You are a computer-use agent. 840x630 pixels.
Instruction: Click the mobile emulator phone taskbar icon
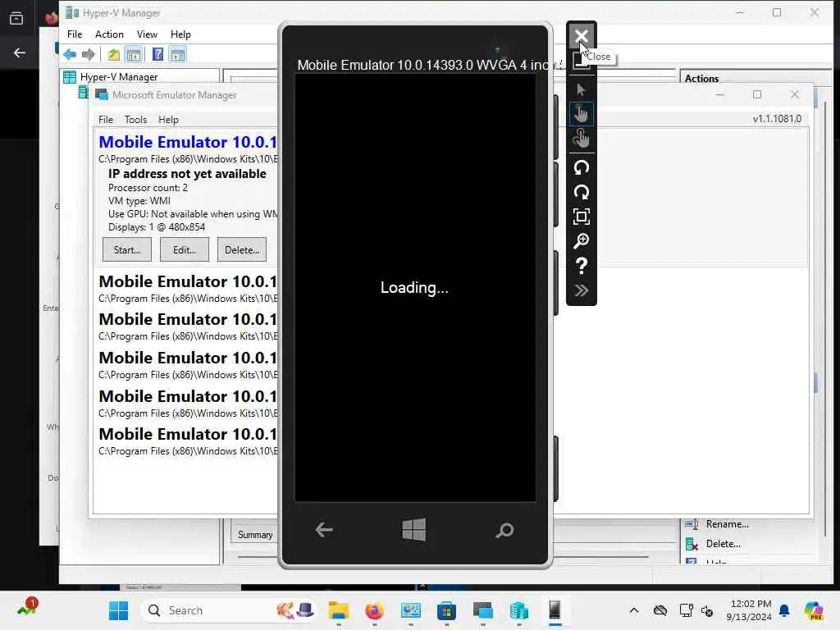coord(555,610)
